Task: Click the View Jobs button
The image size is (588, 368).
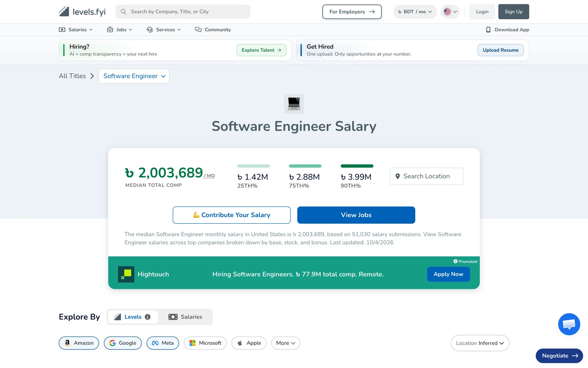Action: (x=356, y=215)
